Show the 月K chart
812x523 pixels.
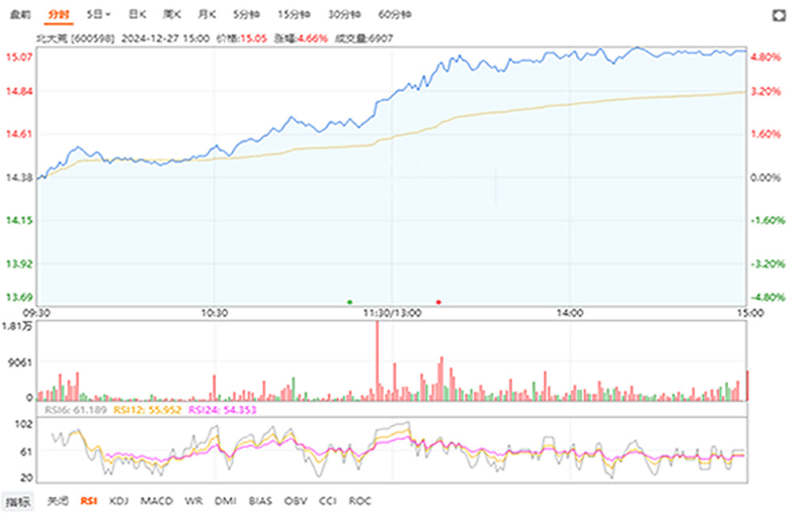[207, 14]
